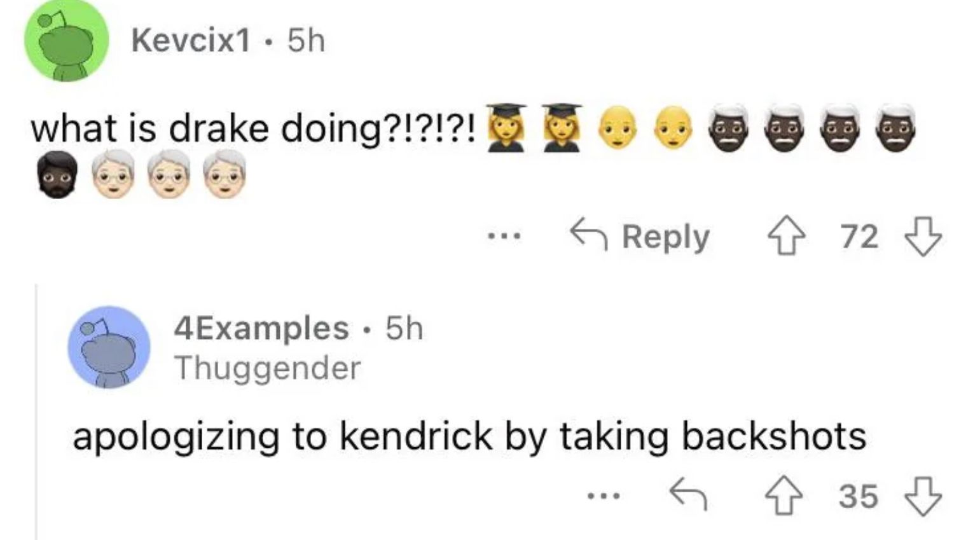Click the "apologizing to kendrick" reply text
This screenshot has height=540, width=980.
(469, 437)
